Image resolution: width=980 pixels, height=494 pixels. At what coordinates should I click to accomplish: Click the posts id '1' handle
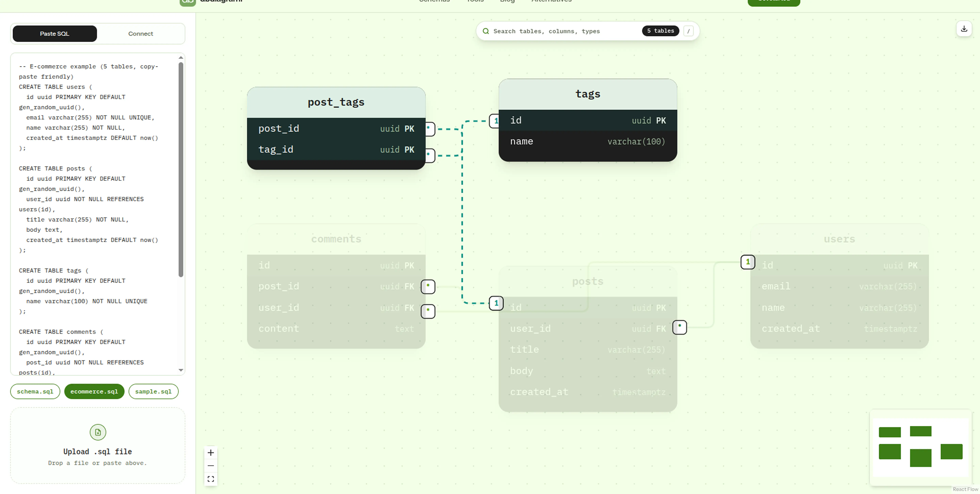(496, 303)
